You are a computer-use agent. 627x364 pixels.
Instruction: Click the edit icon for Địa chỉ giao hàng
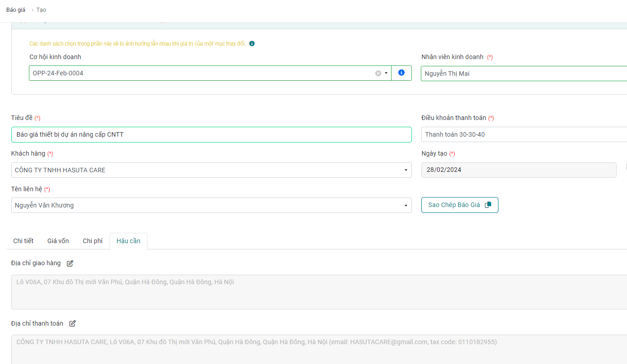pyautogui.click(x=70, y=263)
